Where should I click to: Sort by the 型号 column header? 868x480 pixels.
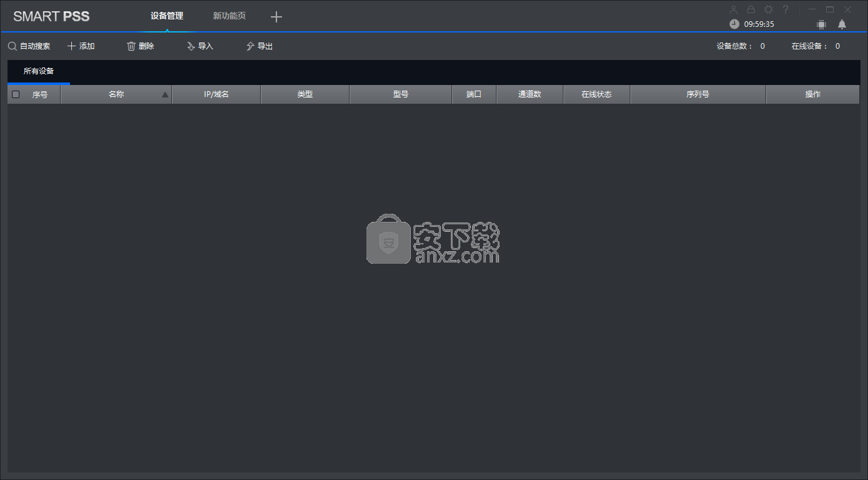(401, 94)
